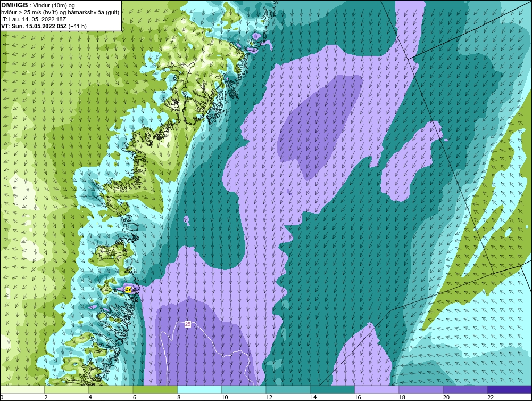
Task: Click the scale number 4
Action: coord(90,398)
